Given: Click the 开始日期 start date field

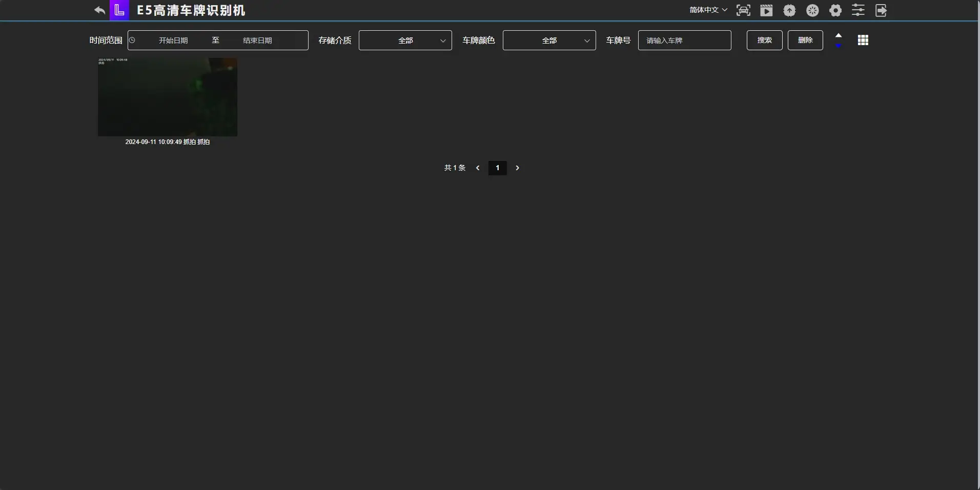Looking at the screenshot, I should pos(172,40).
